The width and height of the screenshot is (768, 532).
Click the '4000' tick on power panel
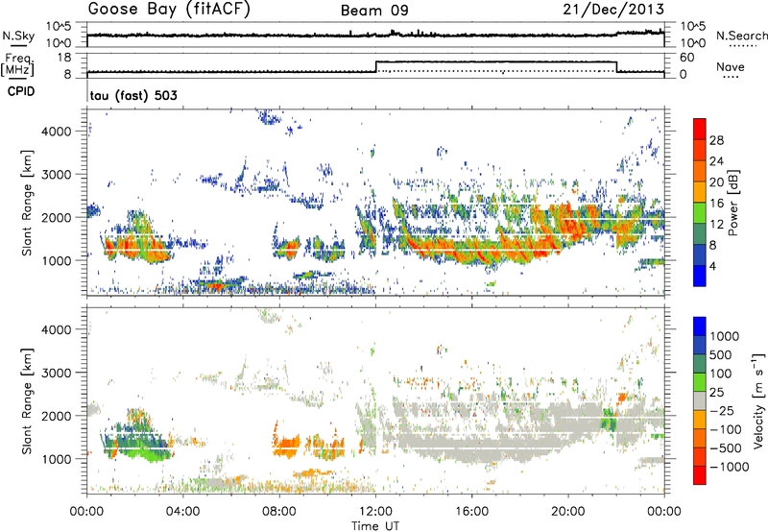point(57,132)
